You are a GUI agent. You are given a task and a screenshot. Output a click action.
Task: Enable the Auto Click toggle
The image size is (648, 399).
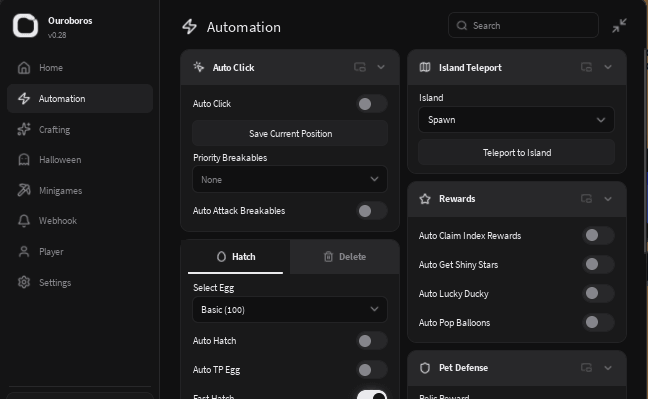pos(372,104)
